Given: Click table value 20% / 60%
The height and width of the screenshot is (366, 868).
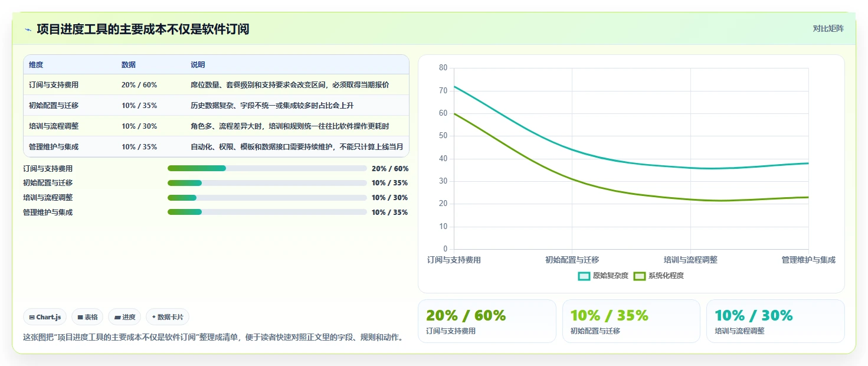Looking at the screenshot, I should click(139, 85).
